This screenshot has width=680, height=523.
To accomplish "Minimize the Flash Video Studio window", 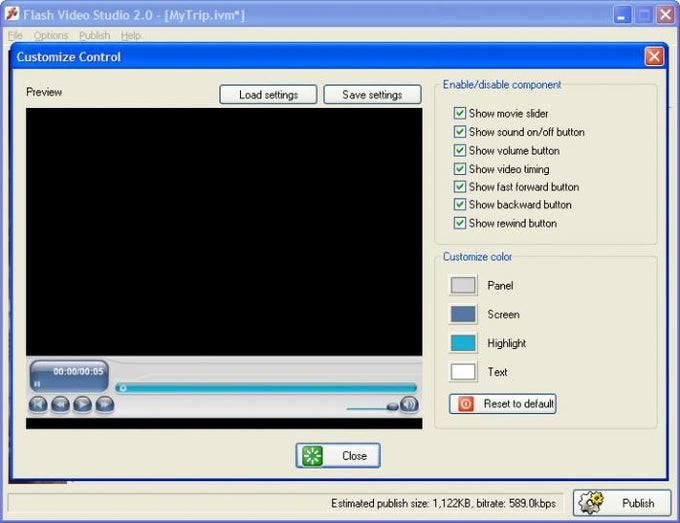I will point(622,16).
